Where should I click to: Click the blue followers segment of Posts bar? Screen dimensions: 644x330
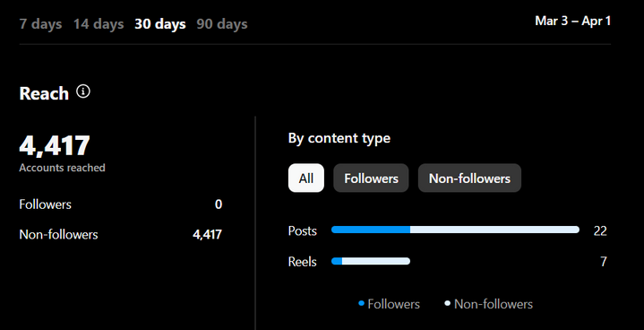[x=371, y=230]
